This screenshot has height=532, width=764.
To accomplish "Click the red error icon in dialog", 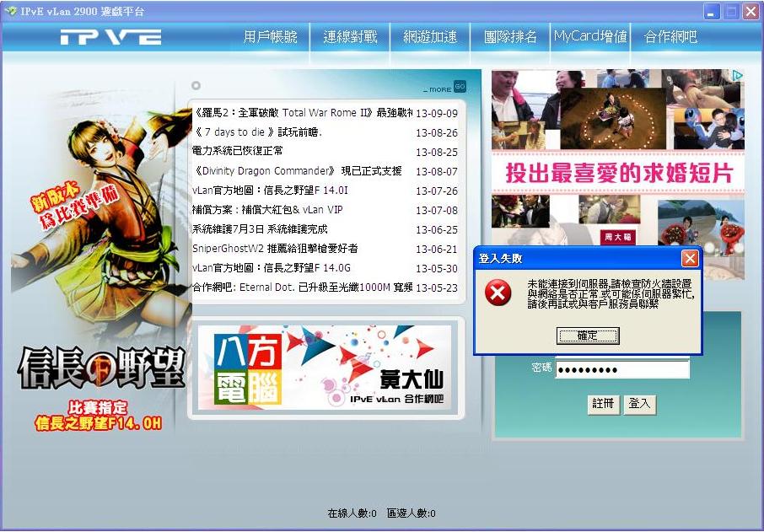I will pos(498,293).
